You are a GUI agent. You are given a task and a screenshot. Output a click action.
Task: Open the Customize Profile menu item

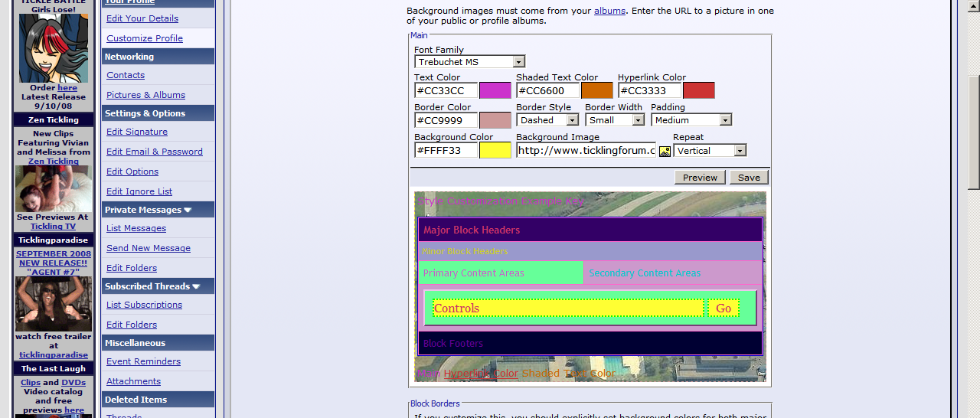pos(145,38)
